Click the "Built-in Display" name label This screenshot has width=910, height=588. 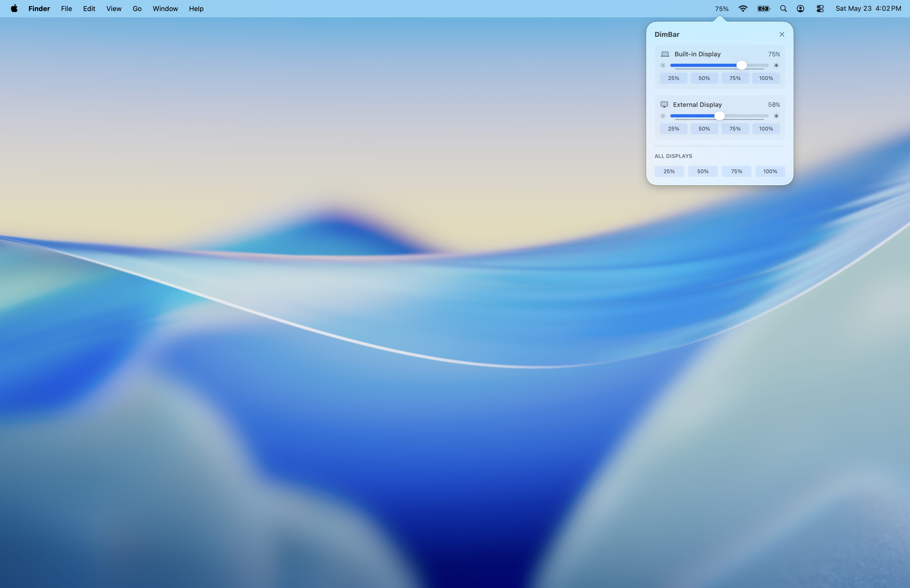coord(697,54)
